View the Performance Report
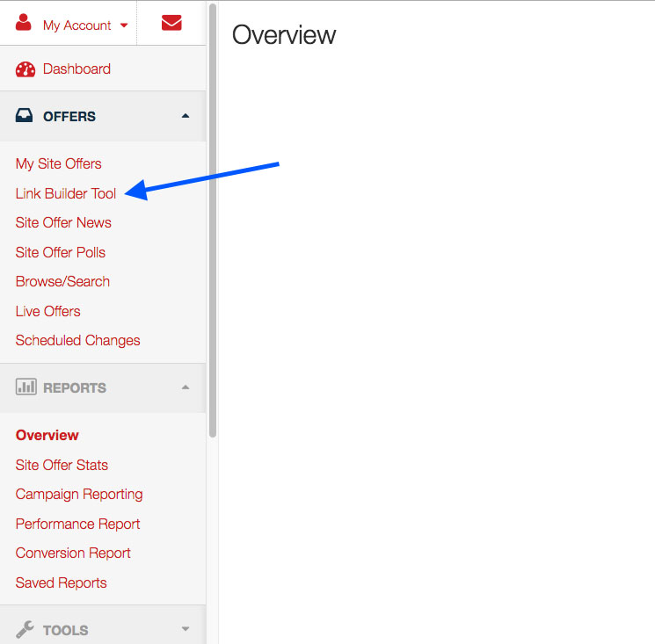 click(77, 525)
